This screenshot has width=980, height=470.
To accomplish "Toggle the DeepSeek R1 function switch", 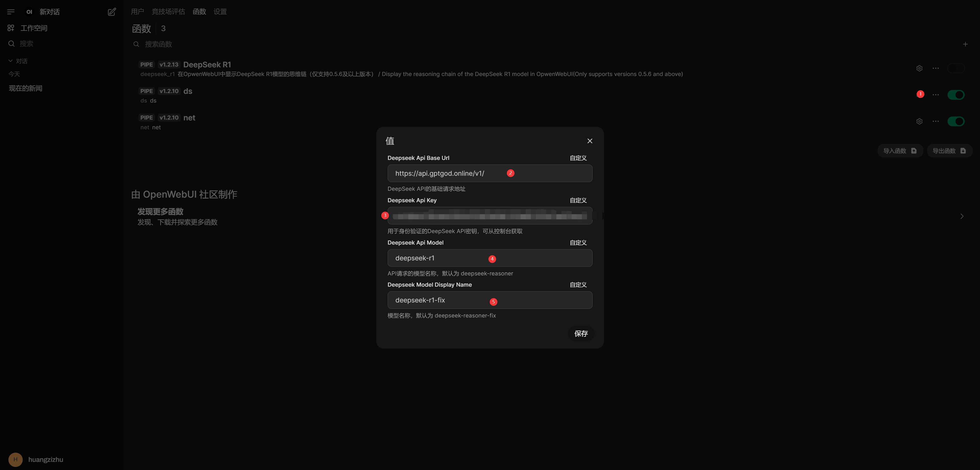I will (x=956, y=68).
